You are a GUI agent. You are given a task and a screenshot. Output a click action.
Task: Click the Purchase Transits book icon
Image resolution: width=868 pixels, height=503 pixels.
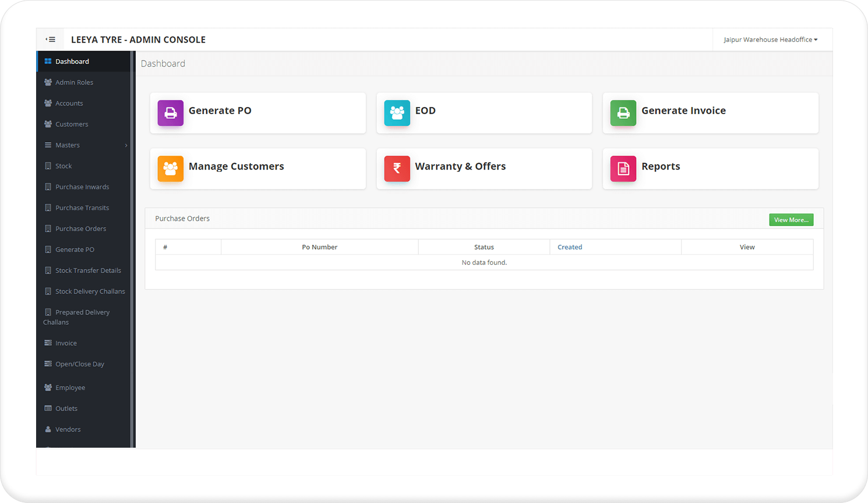tap(48, 208)
